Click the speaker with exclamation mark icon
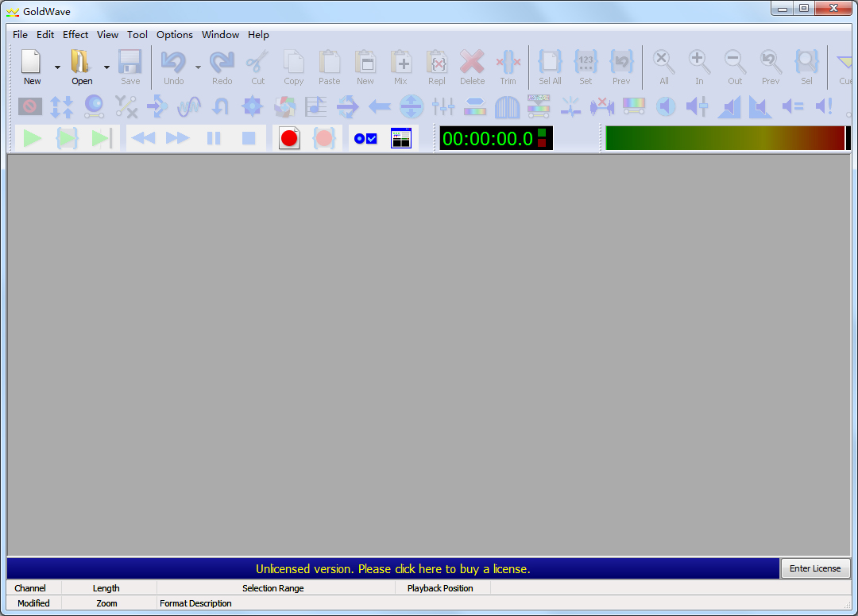Image resolution: width=858 pixels, height=616 pixels. (824, 106)
